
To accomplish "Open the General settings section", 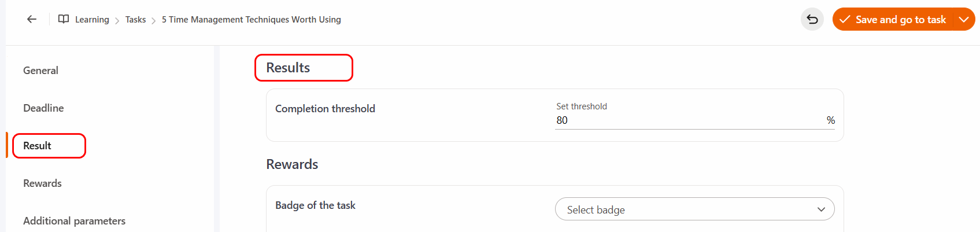I will 40,71.
